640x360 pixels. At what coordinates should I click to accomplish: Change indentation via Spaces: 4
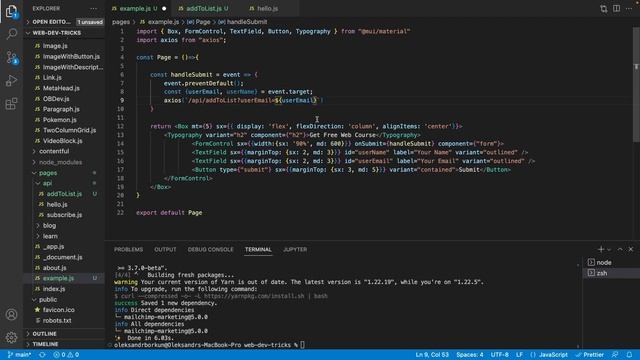point(470,355)
